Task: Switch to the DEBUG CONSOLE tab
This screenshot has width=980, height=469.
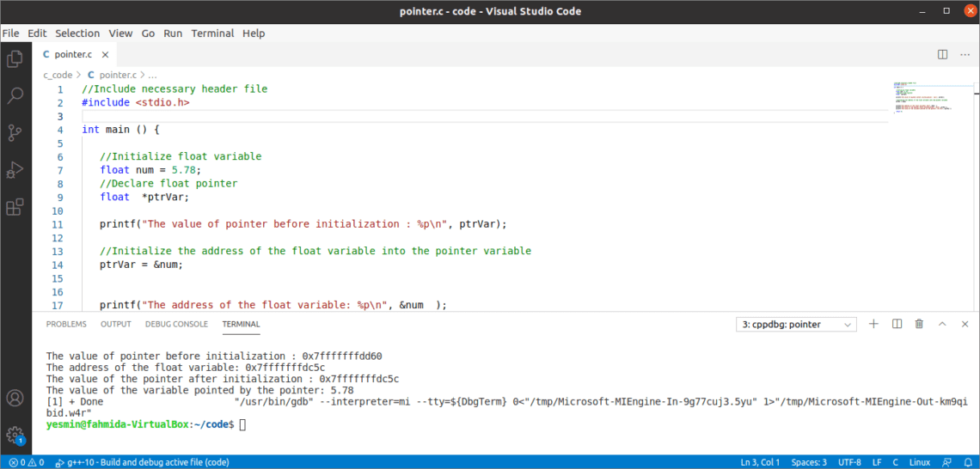Action: coord(176,325)
